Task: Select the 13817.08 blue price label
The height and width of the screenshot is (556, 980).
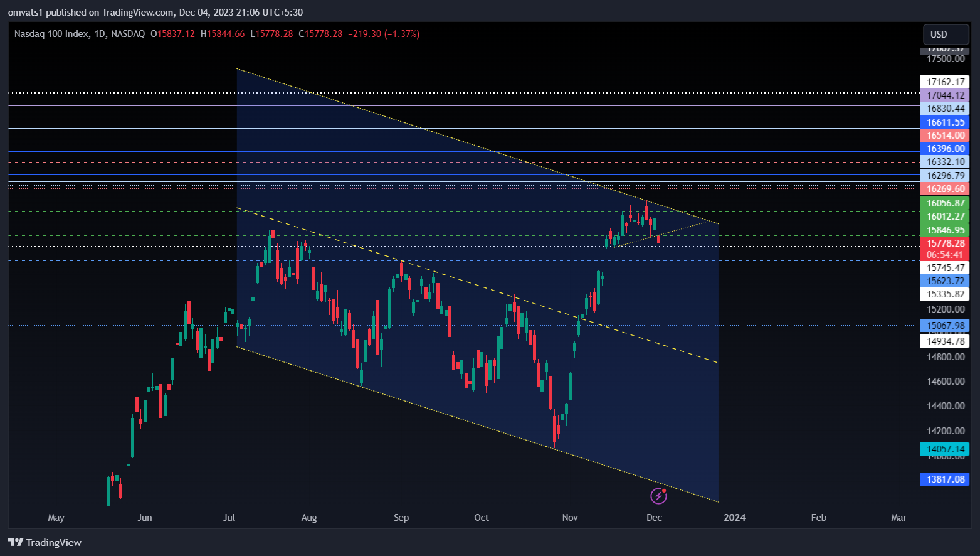Action: (945, 479)
